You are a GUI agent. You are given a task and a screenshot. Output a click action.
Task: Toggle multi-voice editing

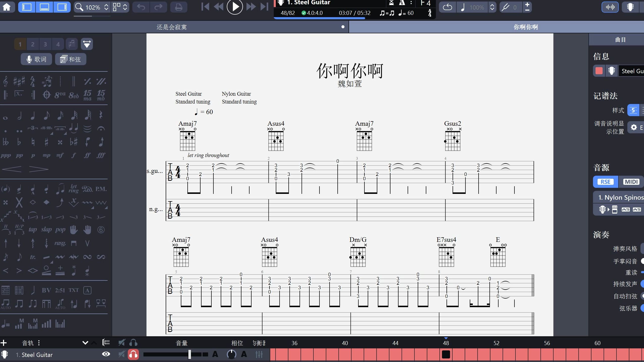(72, 44)
